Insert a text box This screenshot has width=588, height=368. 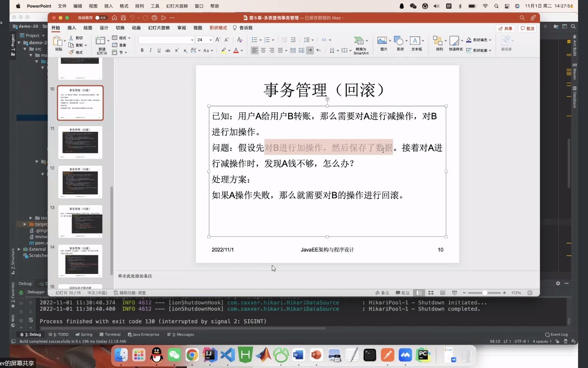pyautogui.click(x=415, y=41)
